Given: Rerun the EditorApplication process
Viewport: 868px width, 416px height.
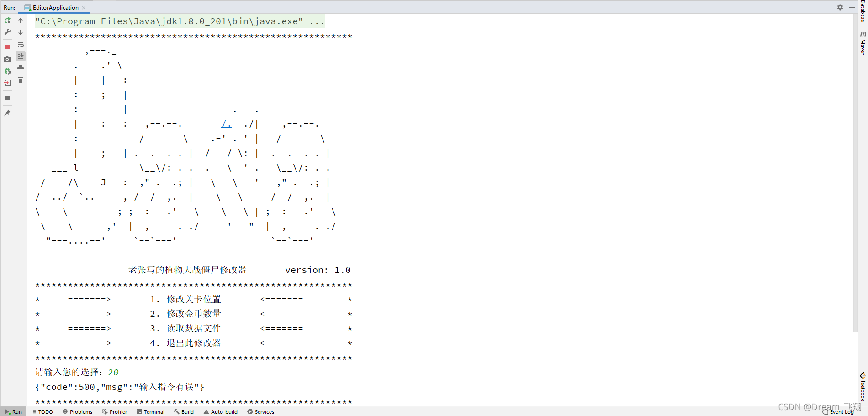Looking at the screenshot, I should pos(7,21).
